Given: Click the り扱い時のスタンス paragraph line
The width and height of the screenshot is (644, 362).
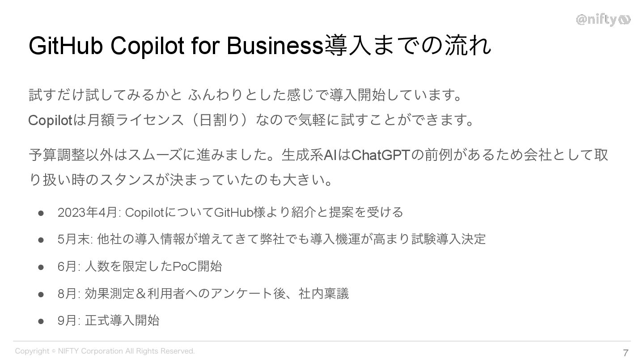Looking at the screenshot, I should click(x=182, y=180).
